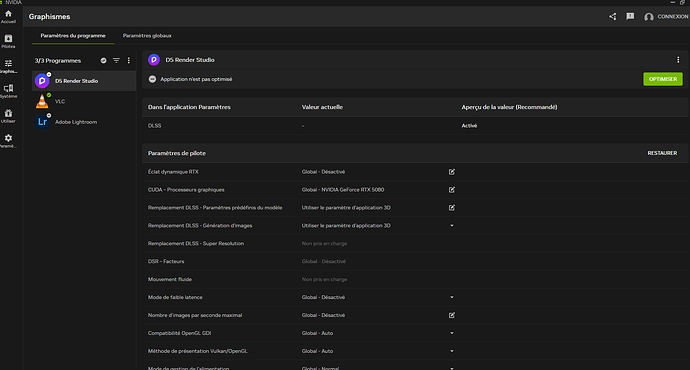Screen dimensions: 690x370
Task: Switch to Paramètres globaux tab
Action: click(x=147, y=36)
